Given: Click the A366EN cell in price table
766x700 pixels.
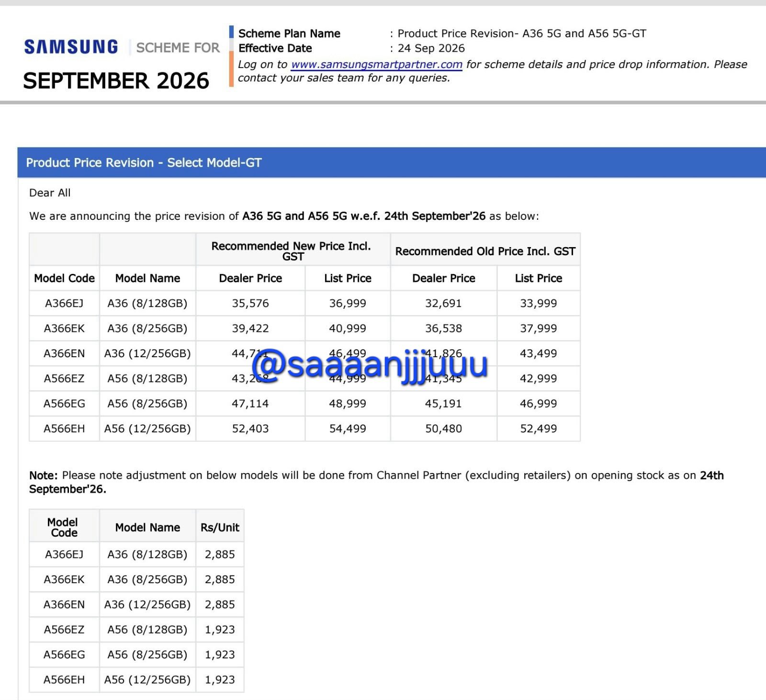Looking at the screenshot, I should tap(64, 353).
